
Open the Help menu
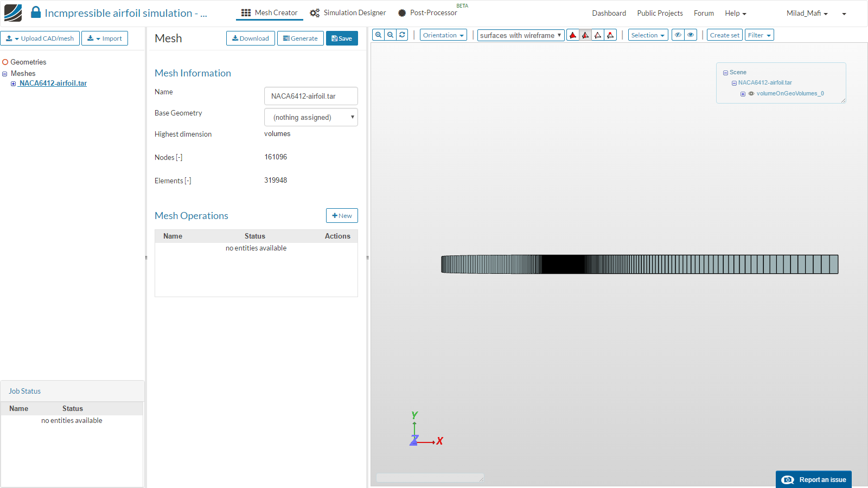coord(736,13)
